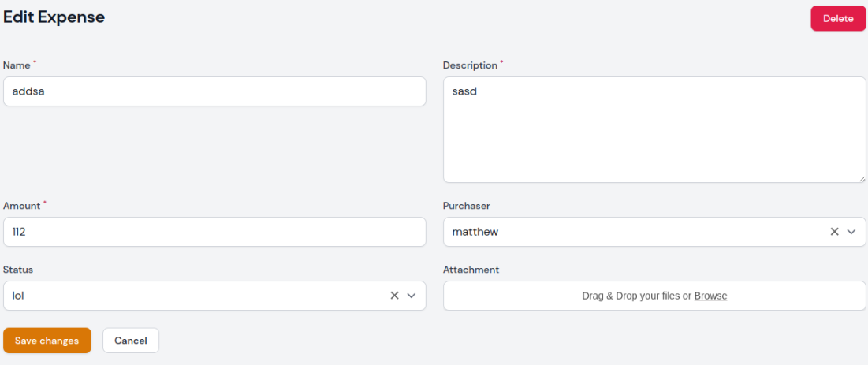Click the red Delete button

(x=838, y=18)
